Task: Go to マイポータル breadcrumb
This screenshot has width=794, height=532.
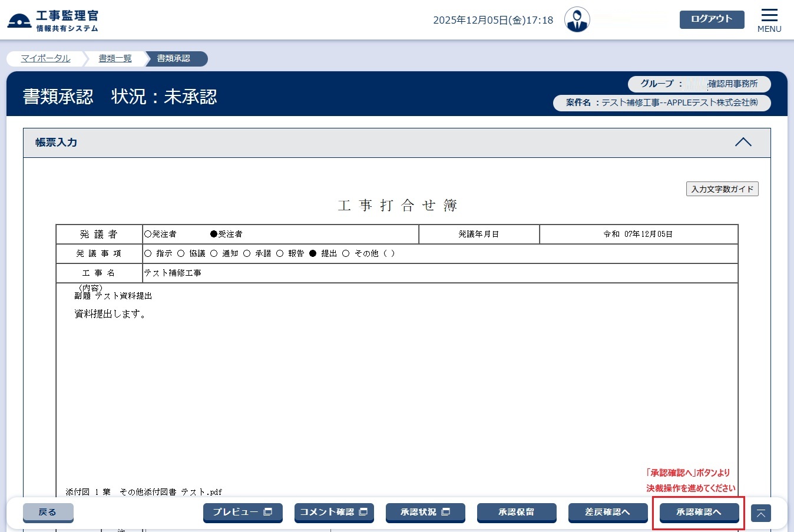Action: pyautogui.click(x=45, y=58)
